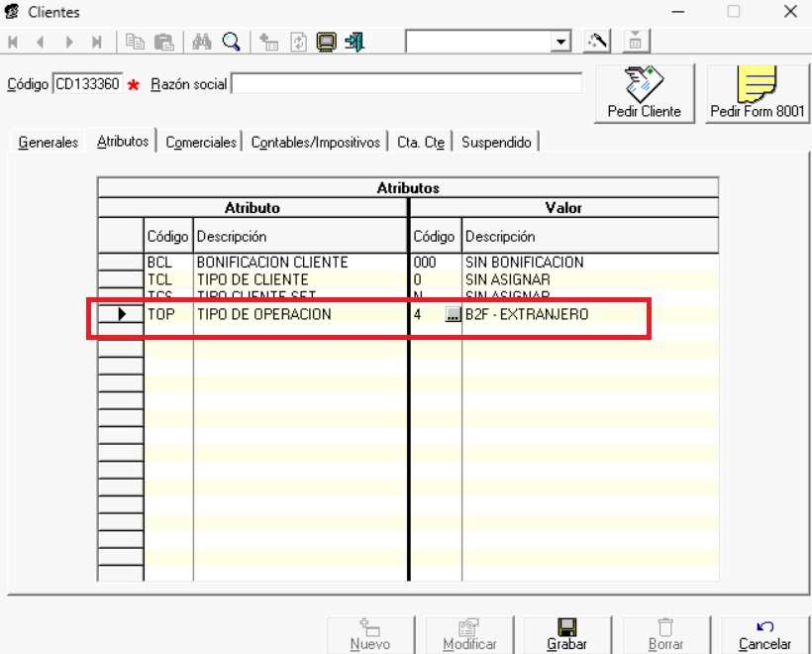This screenshot has height=654, width=812.
Task: Click the Pedir Form 8001 button
Action: (758, 93)
